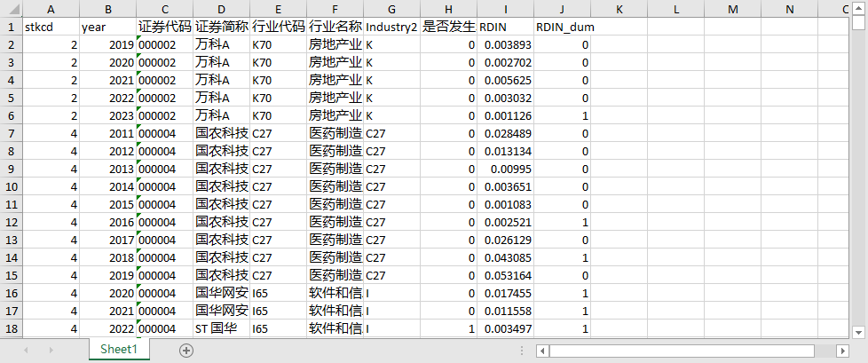Select cell with RDIN value 0.017455
The height and width of the screenshot is (363, 868).
(506, 293)
